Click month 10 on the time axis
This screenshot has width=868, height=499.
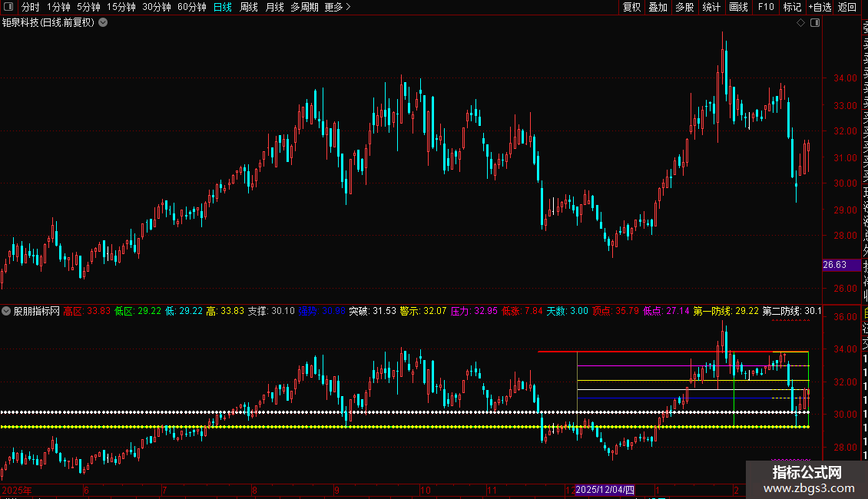(425, 490)
